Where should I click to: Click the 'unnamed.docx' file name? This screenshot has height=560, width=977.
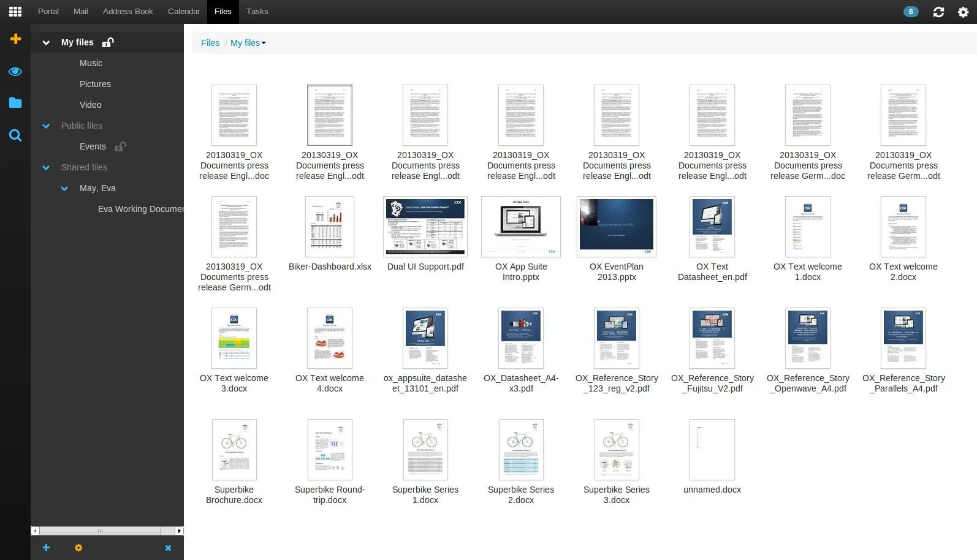(x=712, y=490)
